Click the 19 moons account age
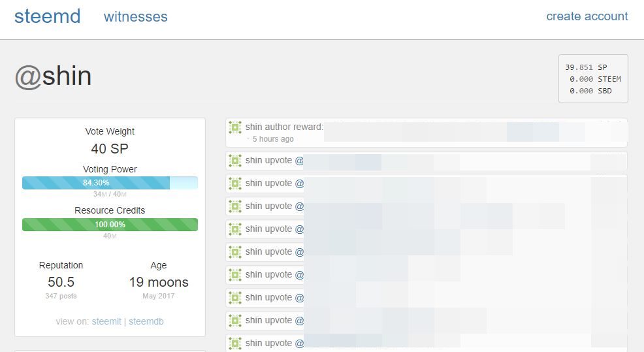Viewport: 644px width, 352px height. pos(159,282)
